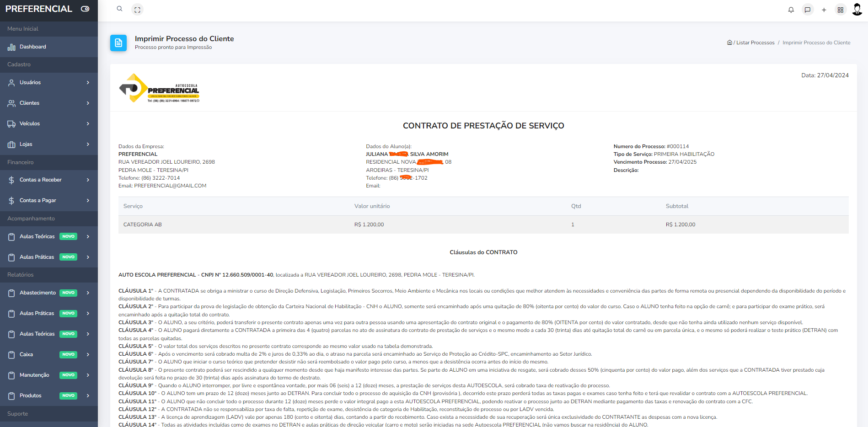This screenshot has width=868, height=427.
Task: Open Relatórios Aulas Teóricas item
Action: click(49, 334)
